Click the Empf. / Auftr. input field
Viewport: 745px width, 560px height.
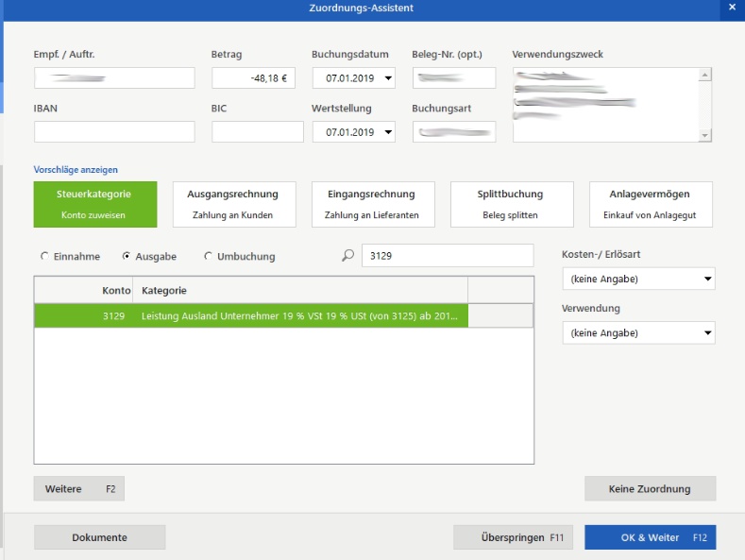click(x=114, y=78)
